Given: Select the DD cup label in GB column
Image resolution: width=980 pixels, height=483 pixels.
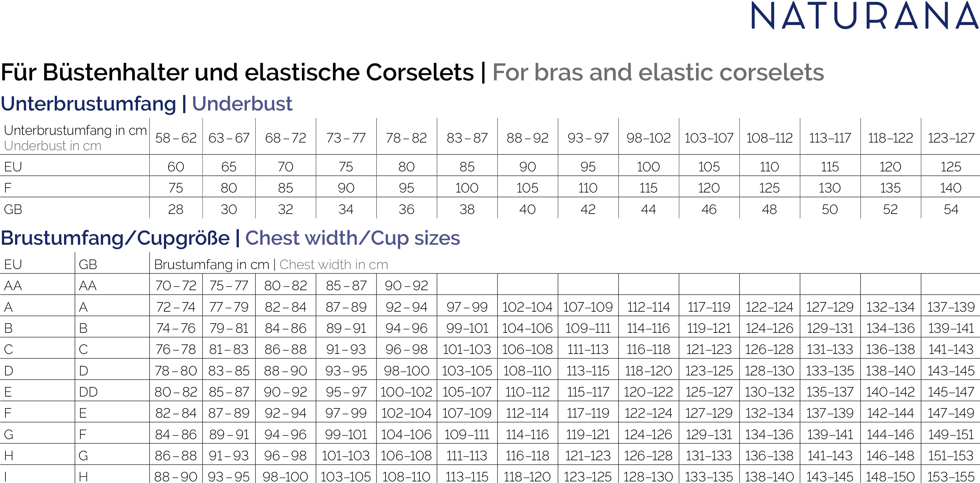Looking at the screenshot, I should 88,392.
